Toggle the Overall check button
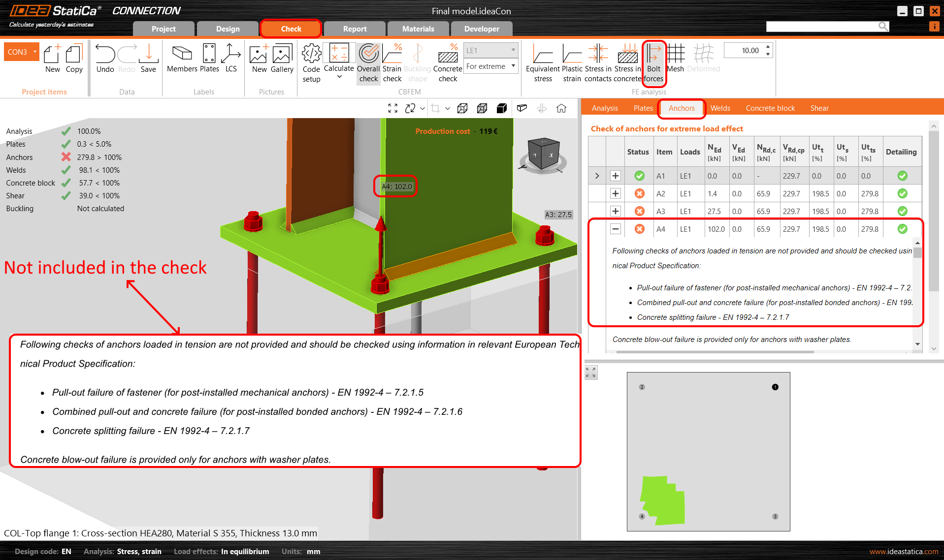944x560 pixels. (368, 63)
